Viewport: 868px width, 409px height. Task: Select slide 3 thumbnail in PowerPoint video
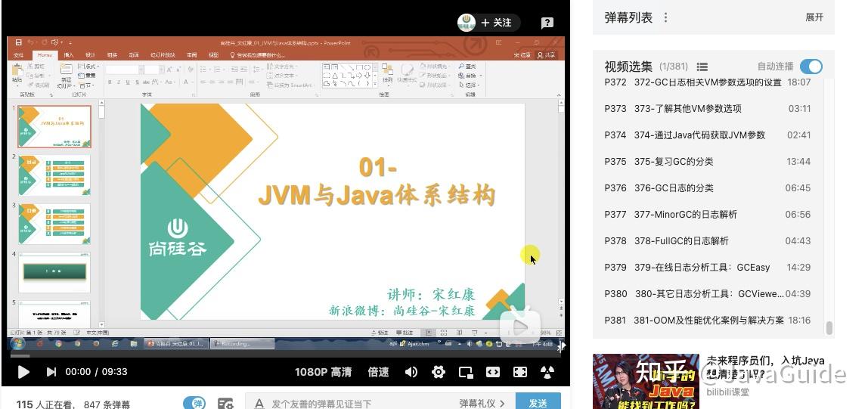(54, 224)
